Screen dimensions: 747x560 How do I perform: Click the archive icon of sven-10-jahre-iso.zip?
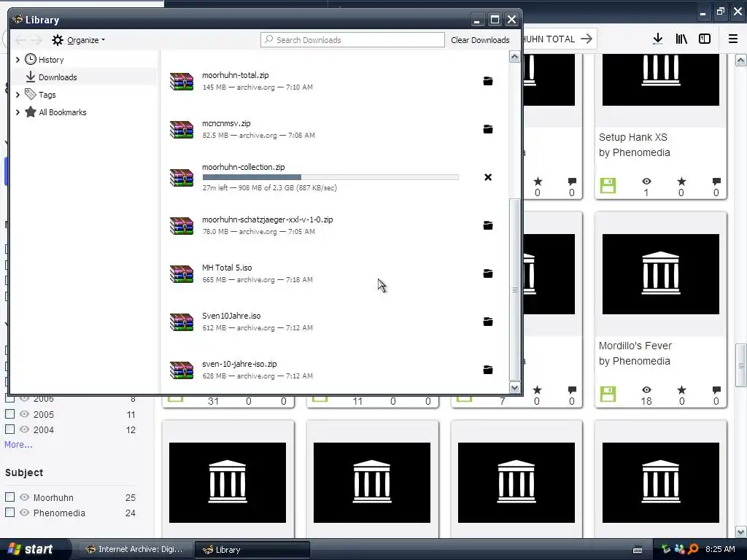coord(182,370)
